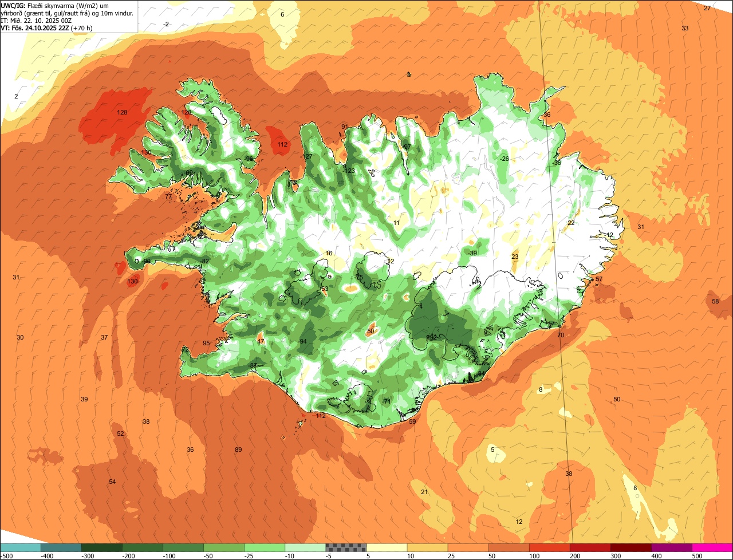Viewport: 733px width, 560px height.
Task: Click the map value '95'
Action: pos(206,343)
